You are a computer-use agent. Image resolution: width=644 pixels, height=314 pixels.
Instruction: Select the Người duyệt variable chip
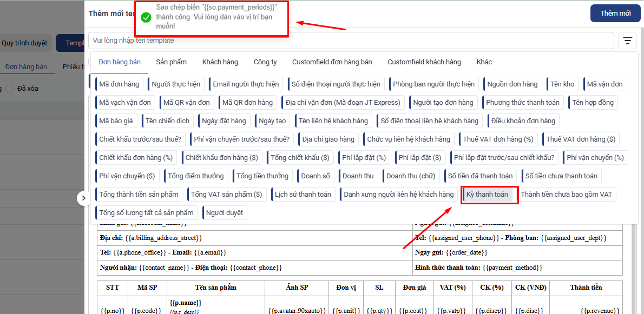pos(225,213)
